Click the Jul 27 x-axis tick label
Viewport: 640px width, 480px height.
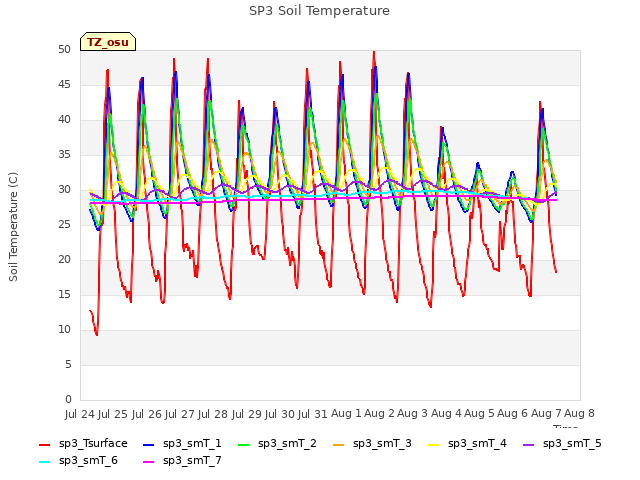(x=180, y=414)
